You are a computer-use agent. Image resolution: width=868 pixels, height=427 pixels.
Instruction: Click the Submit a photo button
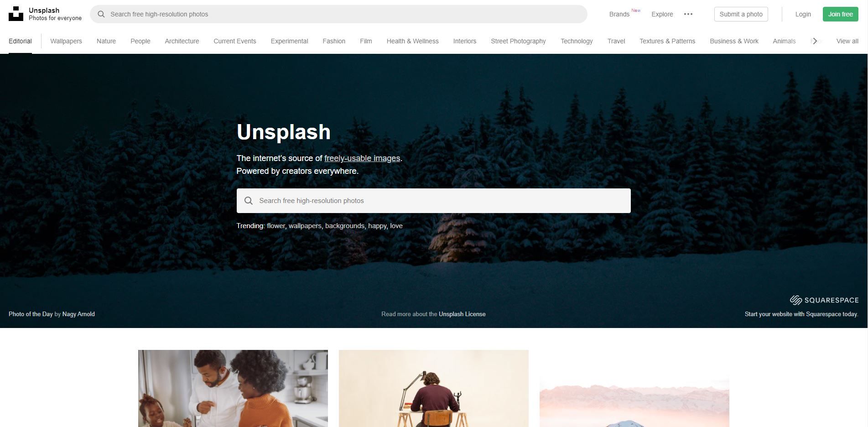[741, 14]
